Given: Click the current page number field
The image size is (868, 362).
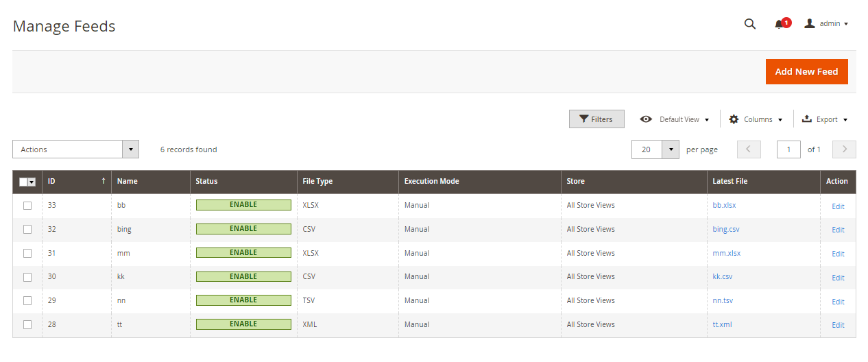Looking at the screenshot, I should (788, 149).
